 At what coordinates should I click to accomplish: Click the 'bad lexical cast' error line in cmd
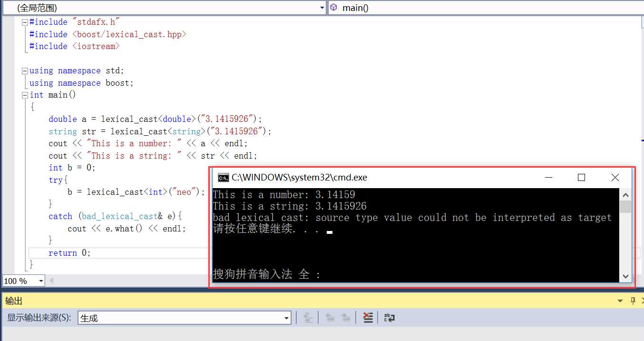point(412,218)
